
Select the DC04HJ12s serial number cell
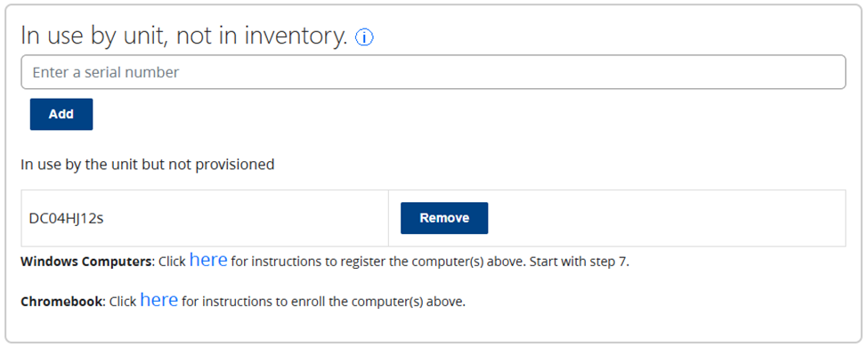(x=205, y=218)
